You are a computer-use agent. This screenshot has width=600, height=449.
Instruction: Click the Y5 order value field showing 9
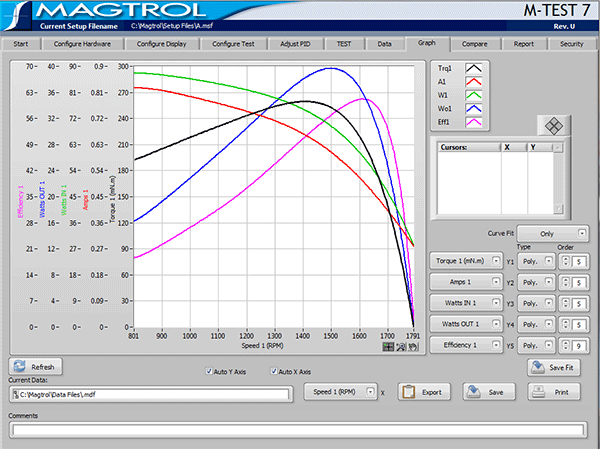click(x=579, y=346)
